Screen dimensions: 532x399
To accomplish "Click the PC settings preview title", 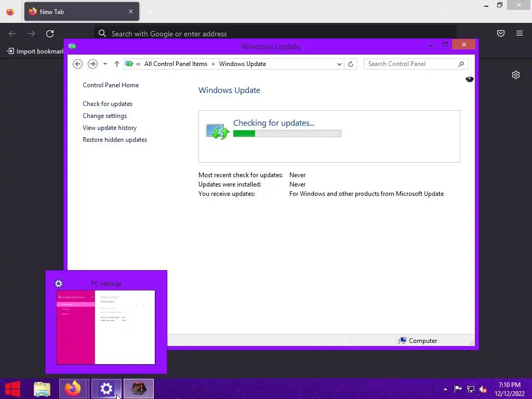I will coord(106,284).
